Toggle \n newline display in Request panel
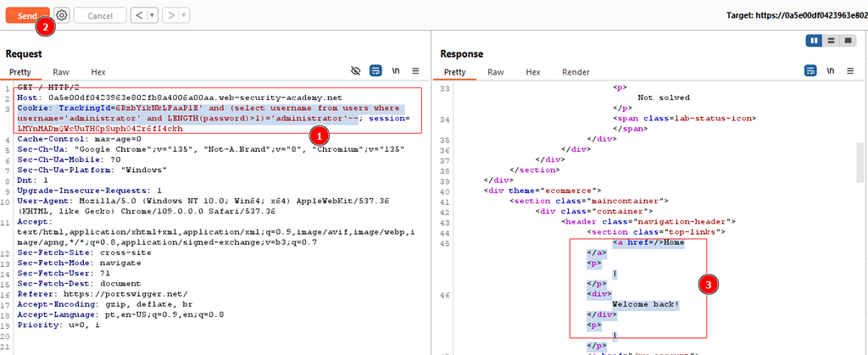The width and height of the screenshot is (868, 355). 396,70
